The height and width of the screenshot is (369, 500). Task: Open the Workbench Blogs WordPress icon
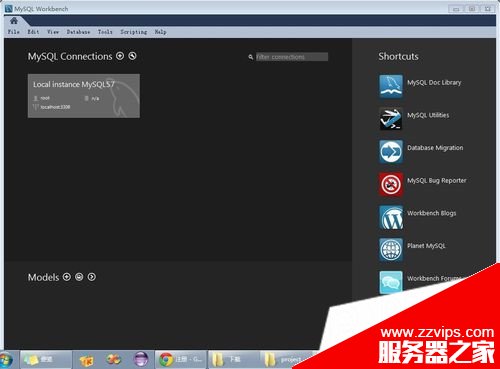(x=391, y=217)
